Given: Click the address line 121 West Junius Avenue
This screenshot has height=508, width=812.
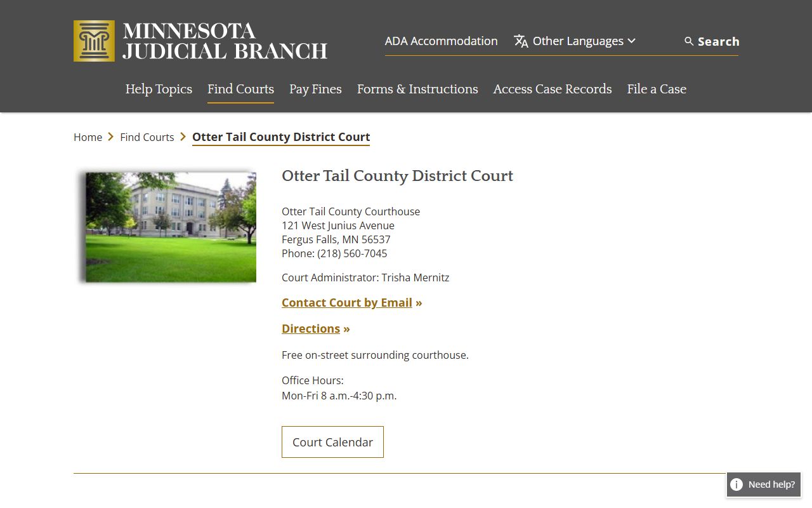Looking at the screenshot, I should [x=338, y=225].
